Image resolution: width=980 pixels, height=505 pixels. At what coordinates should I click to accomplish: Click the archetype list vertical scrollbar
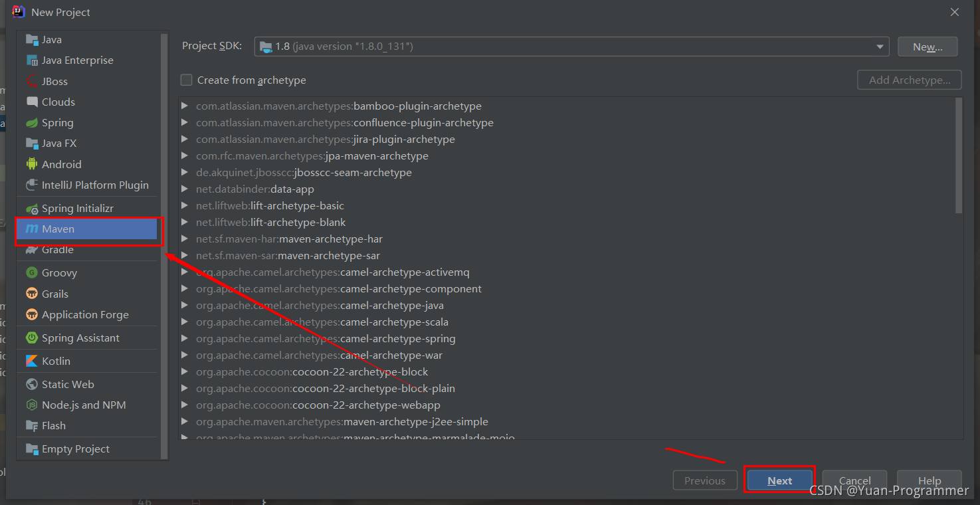[x=959, y=156]
